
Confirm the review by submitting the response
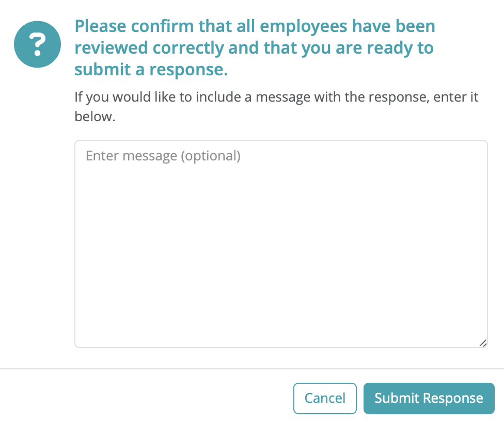click(429, 398)
